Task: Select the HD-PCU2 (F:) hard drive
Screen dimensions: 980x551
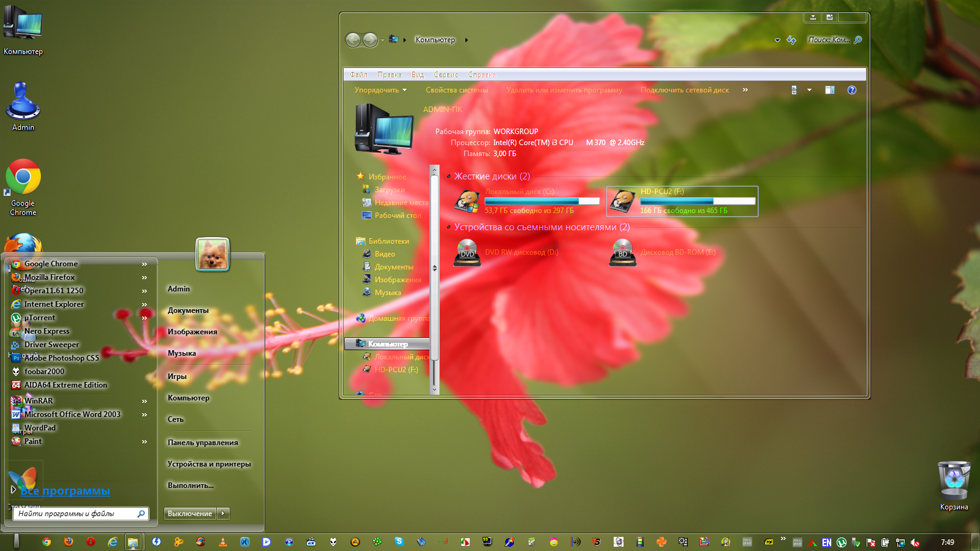Action: point(682,201)
